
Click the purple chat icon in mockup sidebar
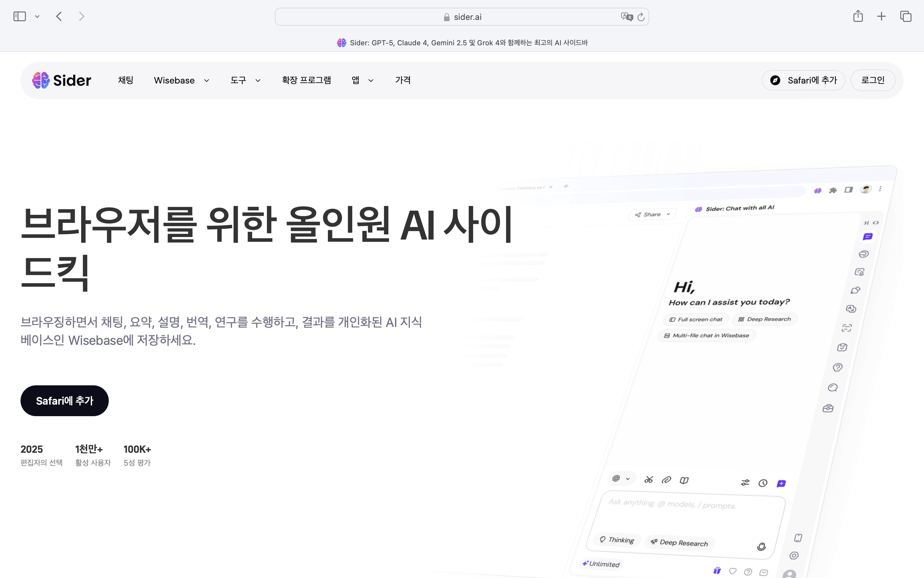pos(868,237)
